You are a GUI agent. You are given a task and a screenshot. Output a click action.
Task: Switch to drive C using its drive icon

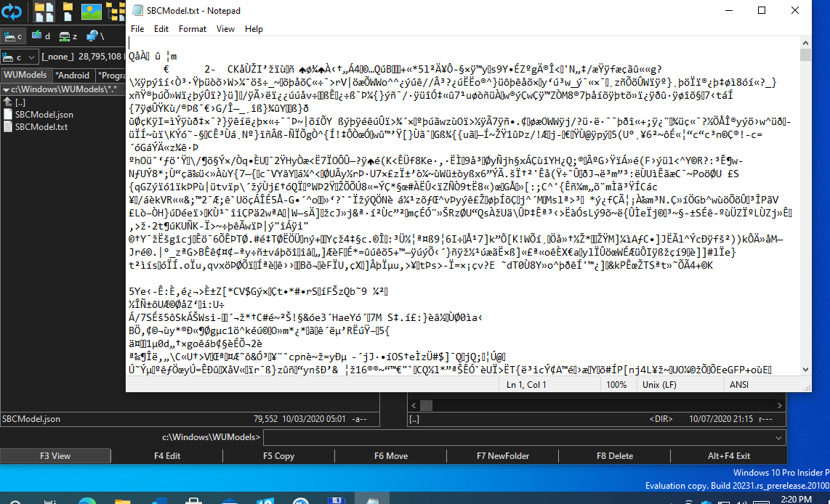(x=9, y=35)
